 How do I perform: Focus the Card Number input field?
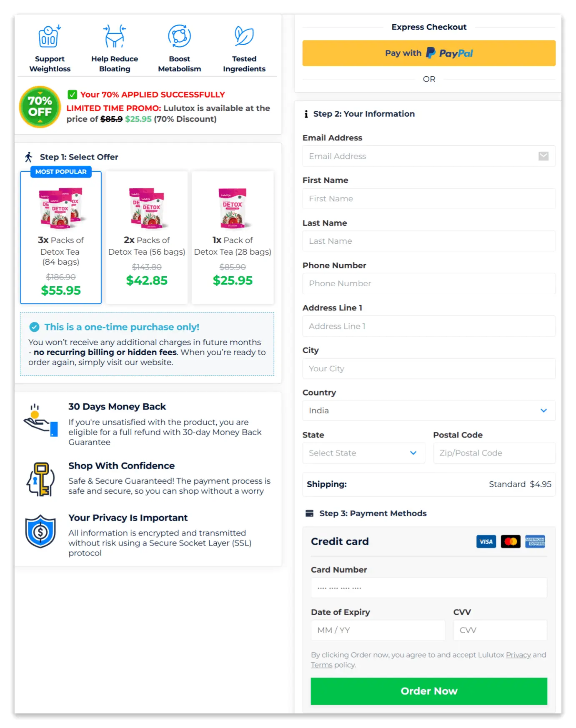click(x=428, y=588)
